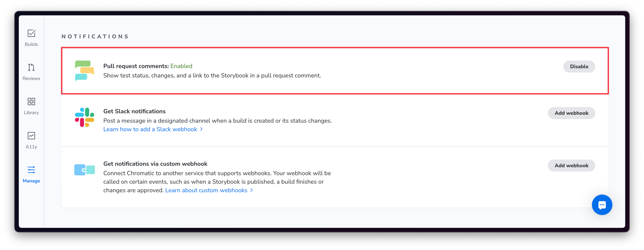This screenshot has height=250, width=644.
Task: Click the custom webhook puzzle icon
Action: (x=84, y=170)
